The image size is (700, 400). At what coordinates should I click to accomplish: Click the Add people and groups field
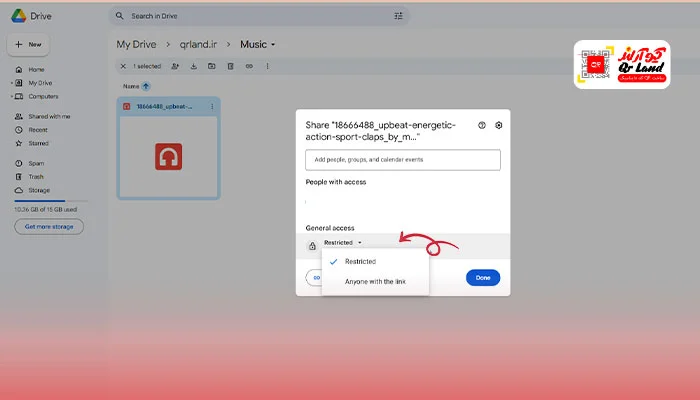coord(402,160)
